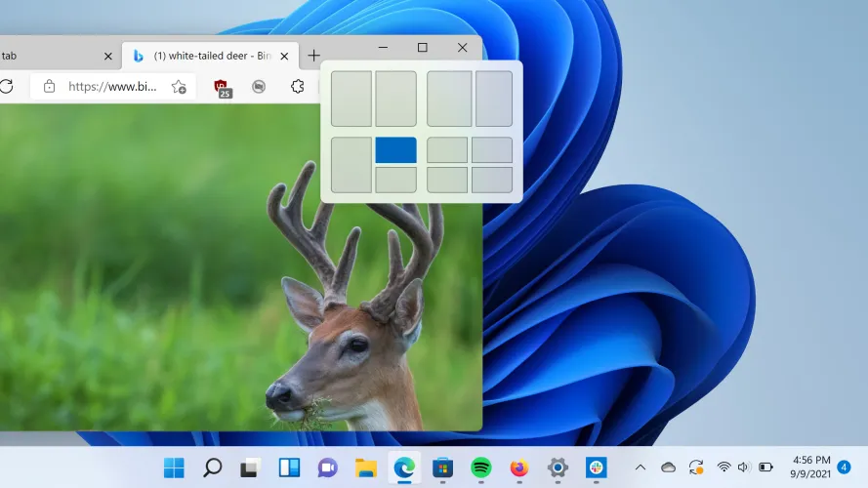Open the Extensions puzzle piece icon
The height and width of the screenshot is (488, 868).
click(x=298, y=87)
